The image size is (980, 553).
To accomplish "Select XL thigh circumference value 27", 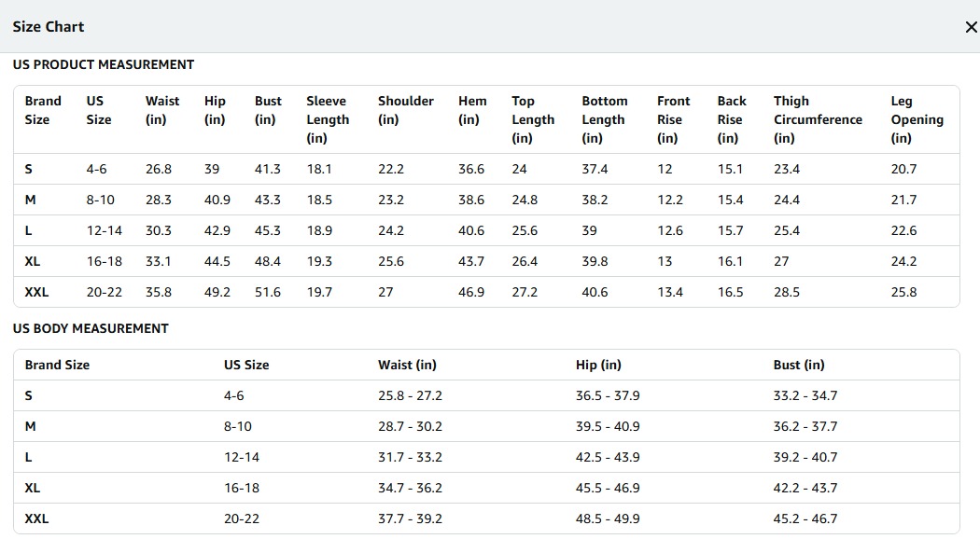I will point(781,261).
